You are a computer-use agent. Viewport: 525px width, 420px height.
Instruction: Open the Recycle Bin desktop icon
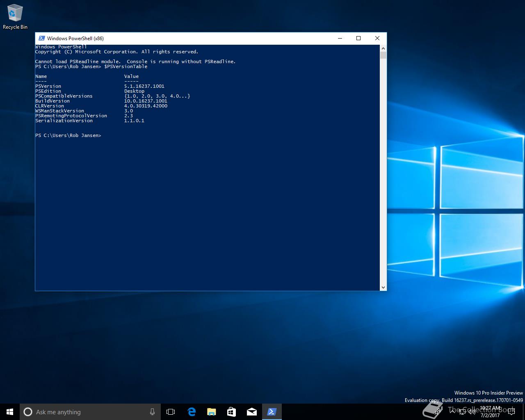[x=15, y=17]
